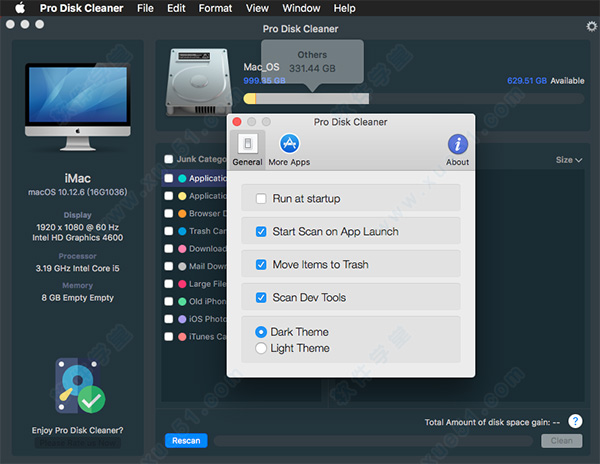Open the Format menu
This screenshot has width=600, height=464.
tap(215, 8)
